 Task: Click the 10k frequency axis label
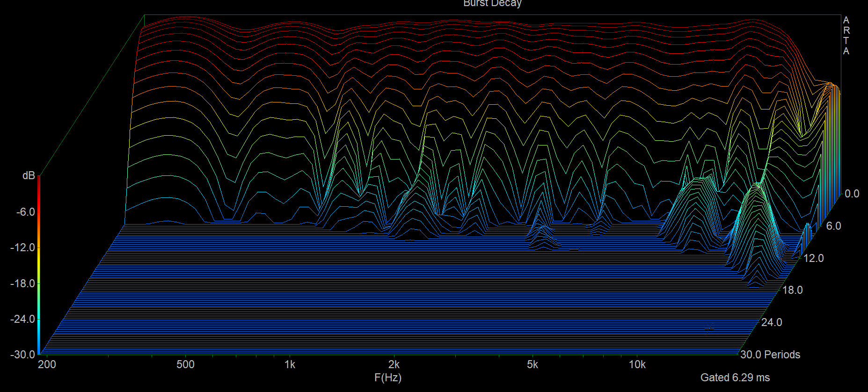[x=637, y=364]
